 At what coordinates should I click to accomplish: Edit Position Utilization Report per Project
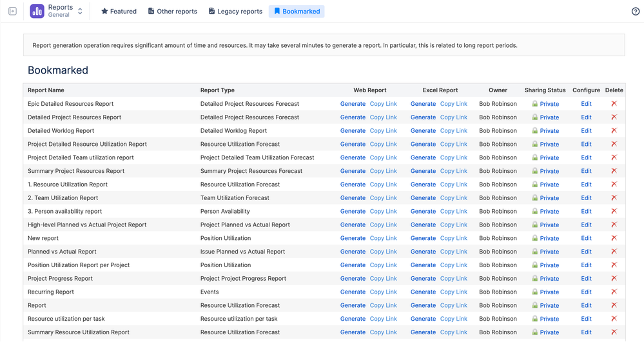point(586,265)
